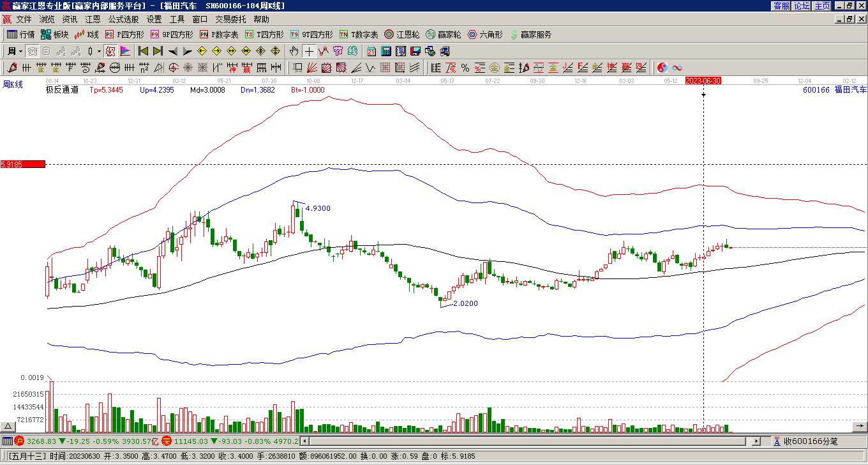This screenshot has height=465, width=868.
Task: Open the 浏览 menu
Action: (x=47, y=19)
